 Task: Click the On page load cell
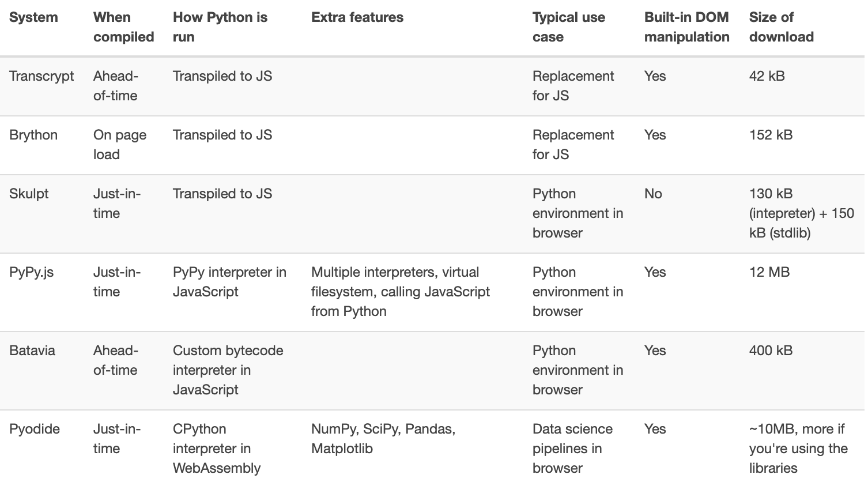coord(119,145)
